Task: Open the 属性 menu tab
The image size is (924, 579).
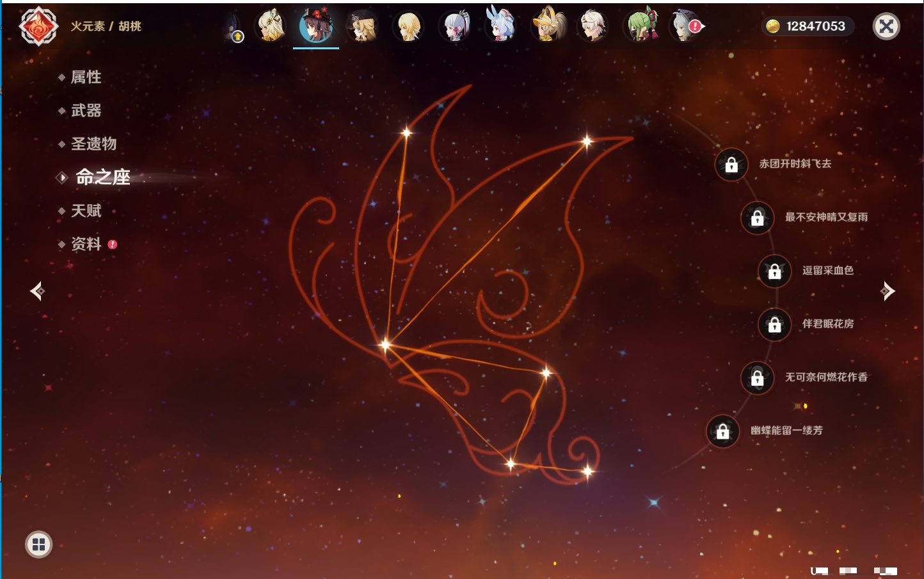Action: point(86,77)
